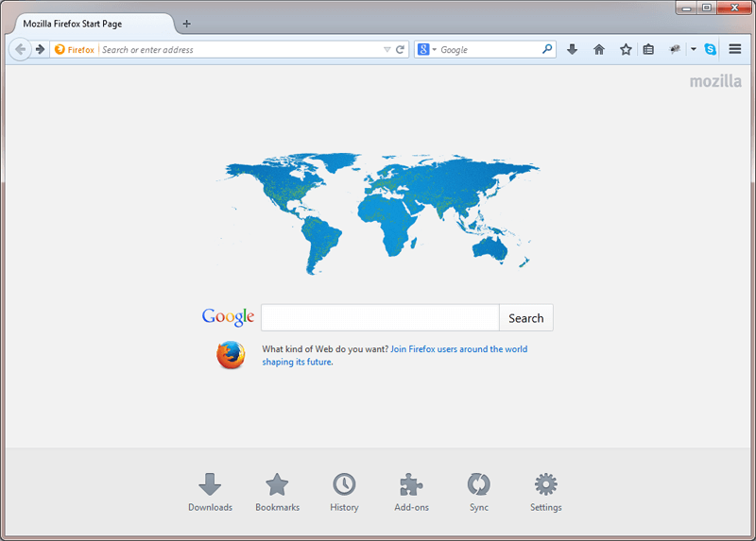The image size is (756, 541).
Task: Open Bookmarks from the bottom launcher
Action: (x=277, y=492)
